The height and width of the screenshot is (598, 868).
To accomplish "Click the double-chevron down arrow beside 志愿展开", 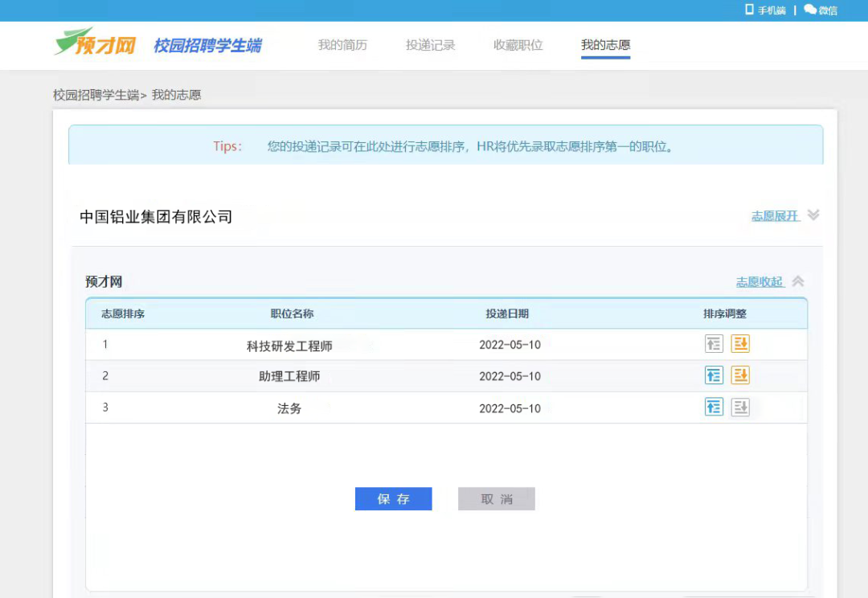I will point(813,215).
